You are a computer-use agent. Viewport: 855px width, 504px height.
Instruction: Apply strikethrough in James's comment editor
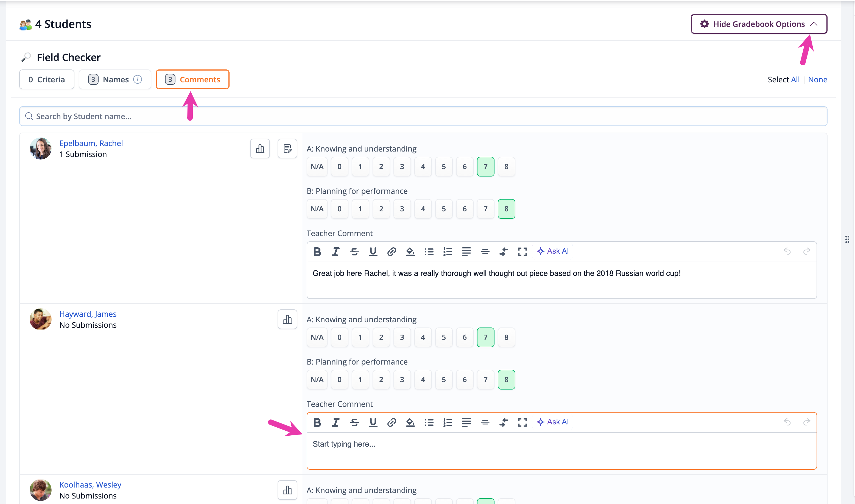[x=354, y=422]
